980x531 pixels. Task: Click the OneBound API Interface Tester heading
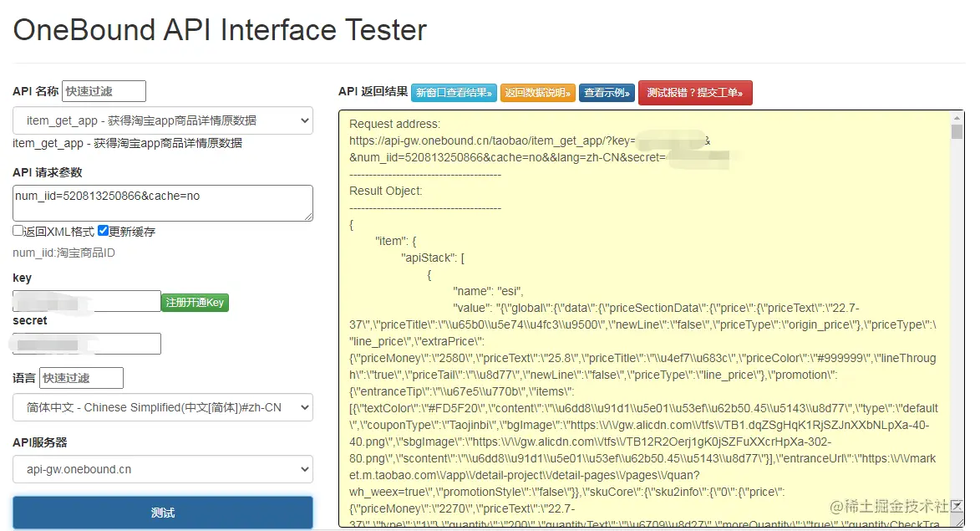tap(220, 29)
